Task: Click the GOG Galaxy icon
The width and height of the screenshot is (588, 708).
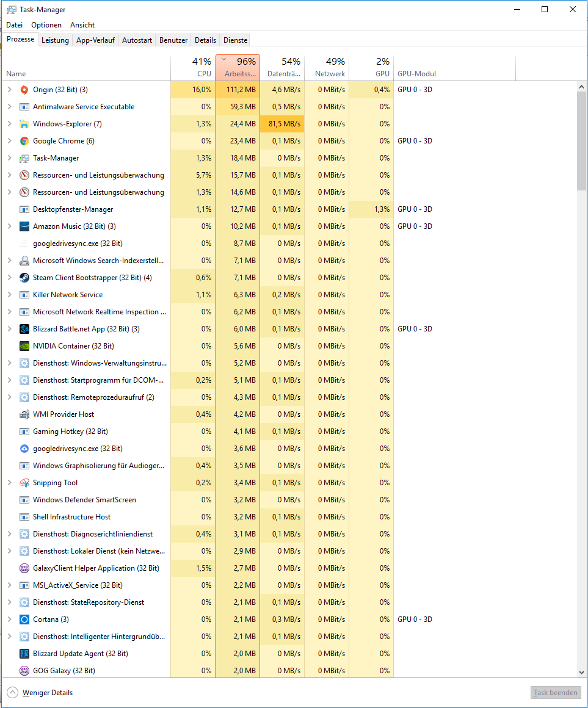Action: pos(24,671)
